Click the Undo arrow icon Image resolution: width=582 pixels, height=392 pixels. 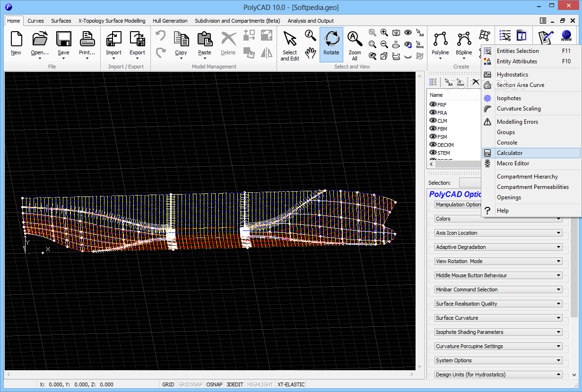pyautogui.click(x=161, y=36)
